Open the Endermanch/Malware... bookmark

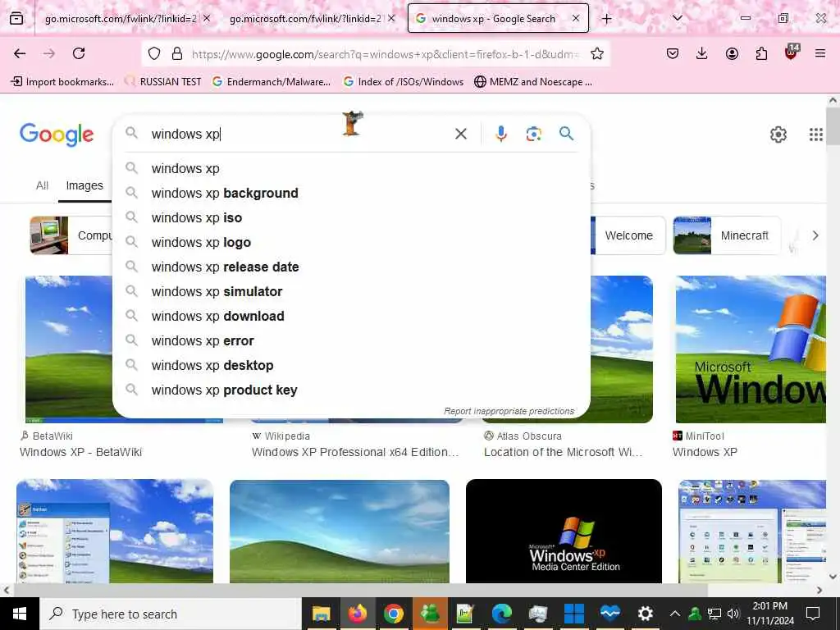272,82
